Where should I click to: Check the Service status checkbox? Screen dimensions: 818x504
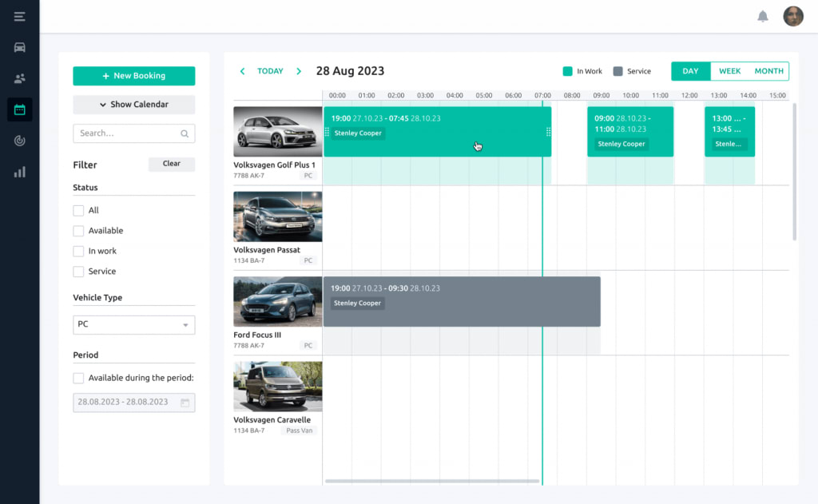pos(78,272)
